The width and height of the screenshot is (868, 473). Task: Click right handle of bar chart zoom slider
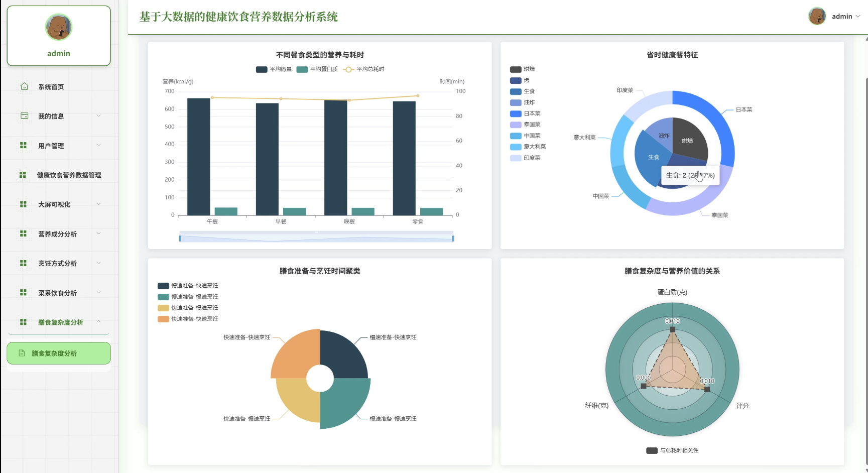coord(453,238)
